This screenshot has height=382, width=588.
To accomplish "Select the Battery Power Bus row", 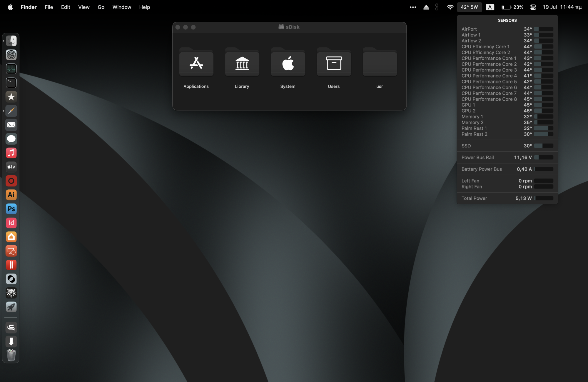I will click(x=507, y=169).
